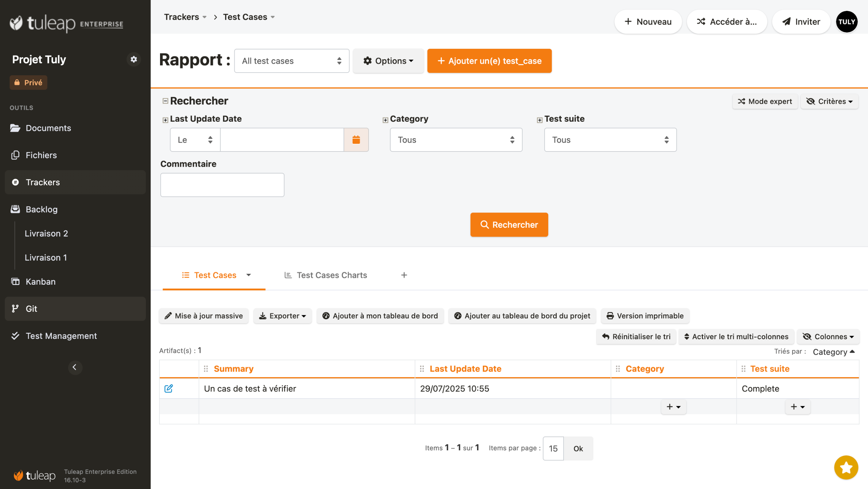Open the Git tool in the sidebar
868x489 pixels.
[31, 309]
